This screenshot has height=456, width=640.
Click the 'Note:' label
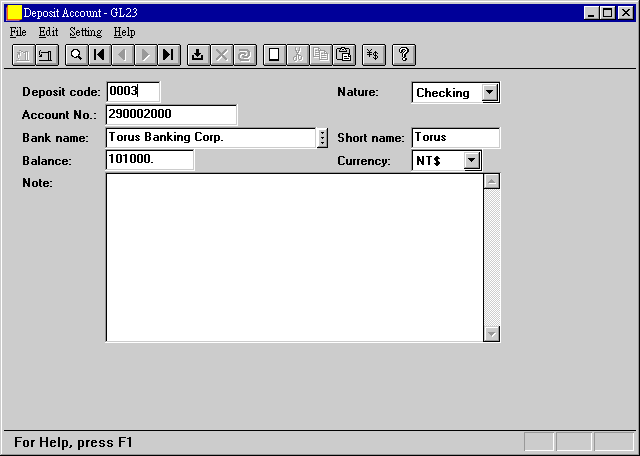tap(38, 182)
